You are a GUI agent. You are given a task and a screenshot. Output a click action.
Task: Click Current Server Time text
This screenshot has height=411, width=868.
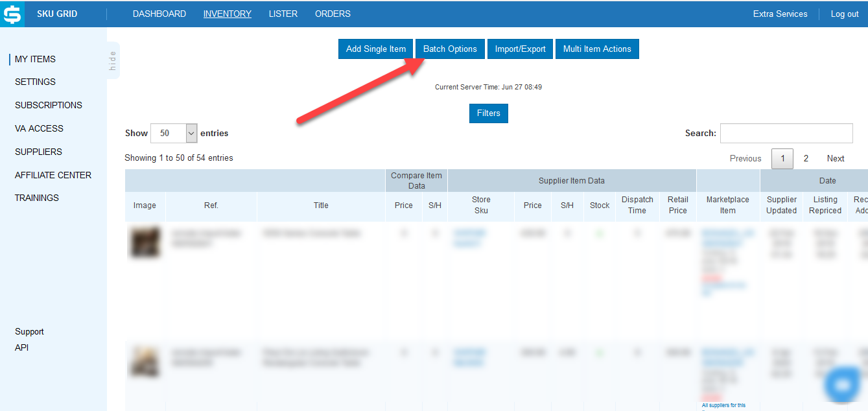point(489,87)
